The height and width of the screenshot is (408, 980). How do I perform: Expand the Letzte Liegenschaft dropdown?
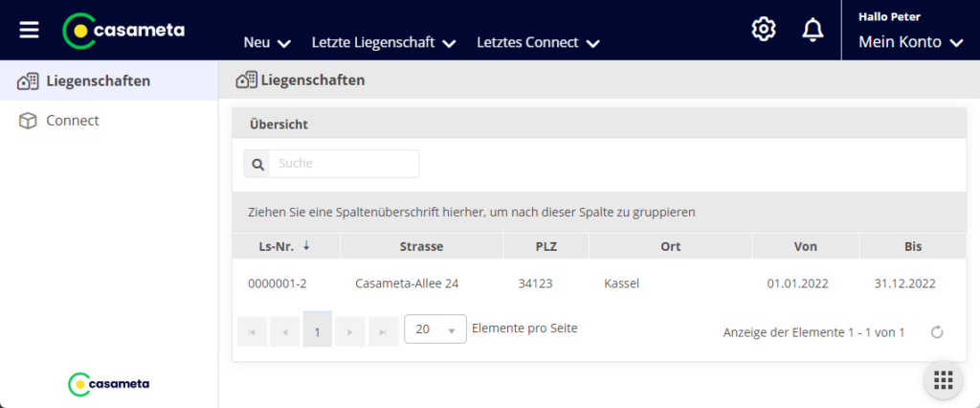[x=383, y=42]
